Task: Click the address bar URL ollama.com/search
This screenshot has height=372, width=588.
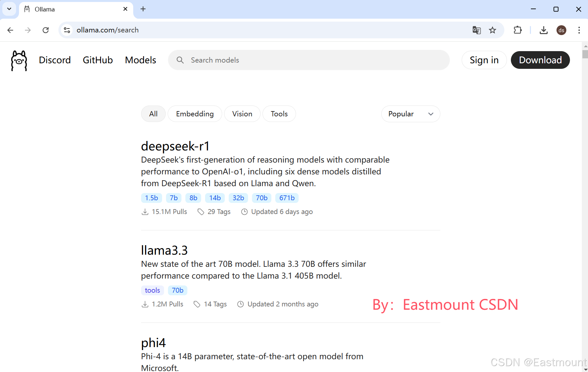Action: (x=108, y=30)
